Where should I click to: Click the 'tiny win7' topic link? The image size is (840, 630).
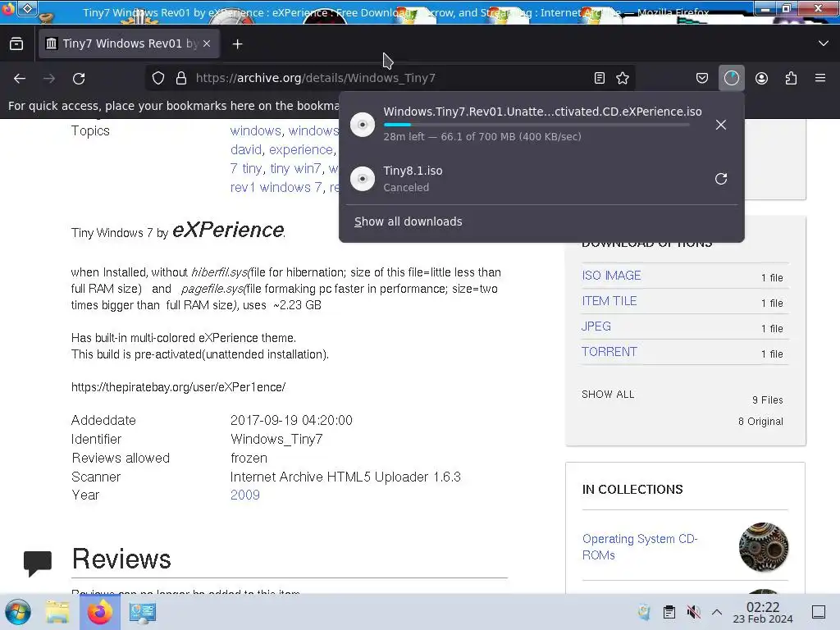pyautogui.click(x=295, y=169)
